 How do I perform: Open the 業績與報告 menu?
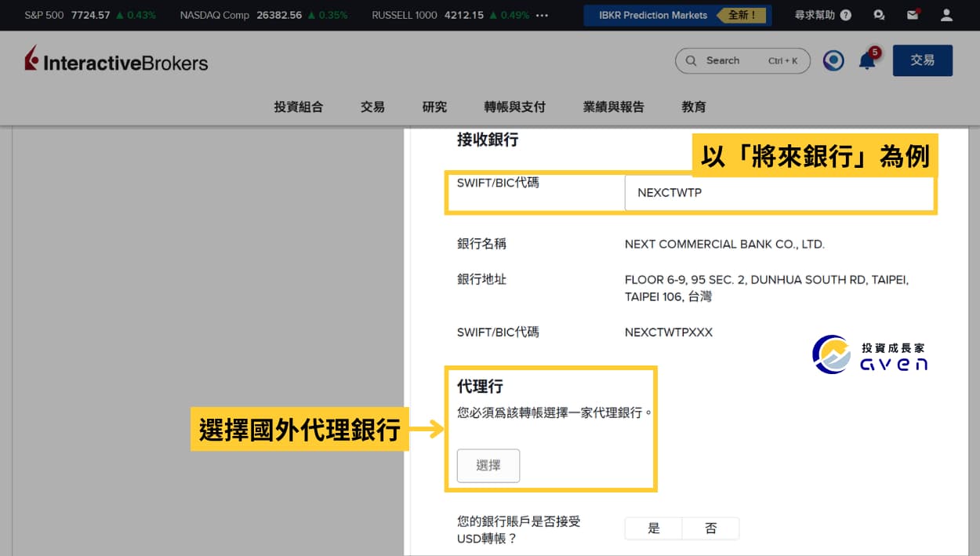pyautogui.click(x=613, y=107)
